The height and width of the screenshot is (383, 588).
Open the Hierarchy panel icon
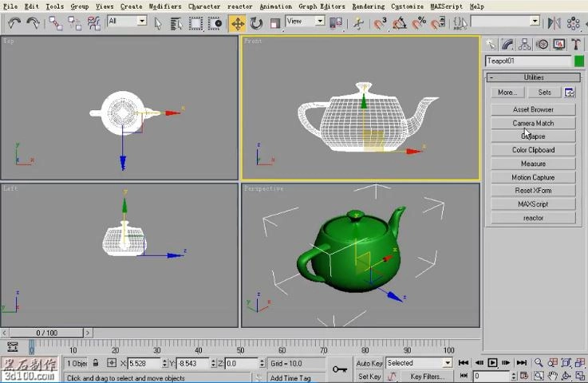(525, 45)
